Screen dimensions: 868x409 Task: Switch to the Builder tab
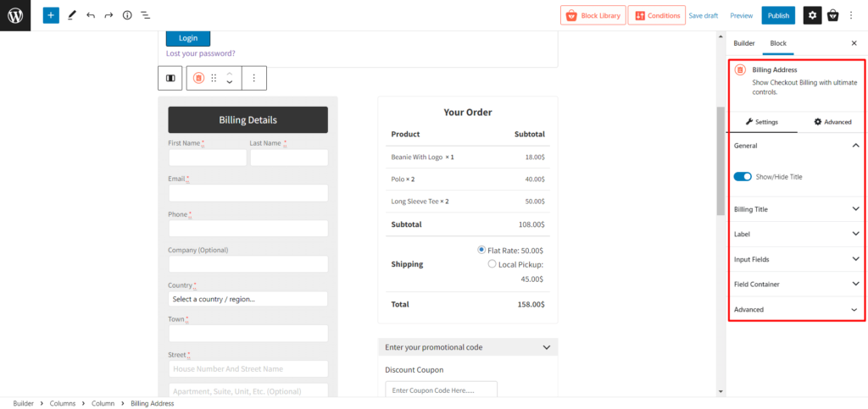click(x=744, y=42)
